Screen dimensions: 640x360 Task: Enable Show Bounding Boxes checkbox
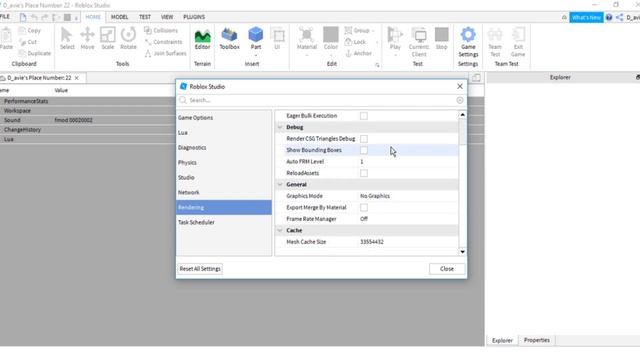tap(364, 150)
